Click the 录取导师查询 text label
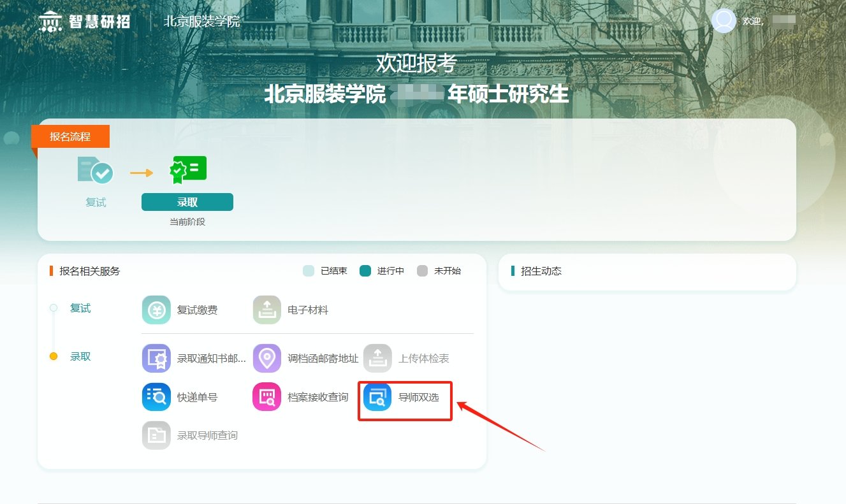The image size is (846, 504). click(x=207, y=436)
